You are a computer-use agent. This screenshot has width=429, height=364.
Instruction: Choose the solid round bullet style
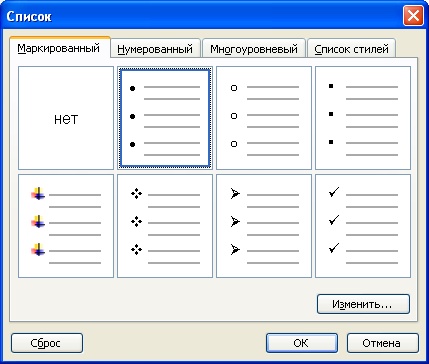(x=165, y=118)
